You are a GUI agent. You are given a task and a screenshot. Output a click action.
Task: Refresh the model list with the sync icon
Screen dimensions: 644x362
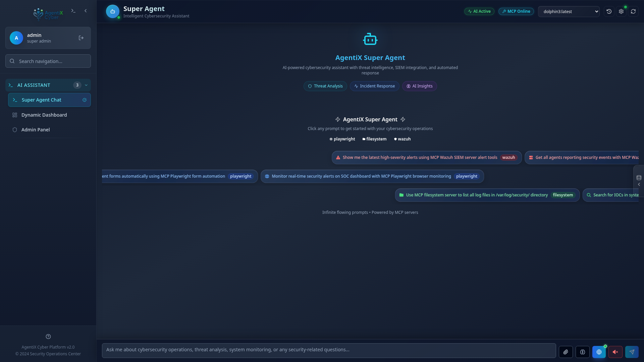click(633, 11)
